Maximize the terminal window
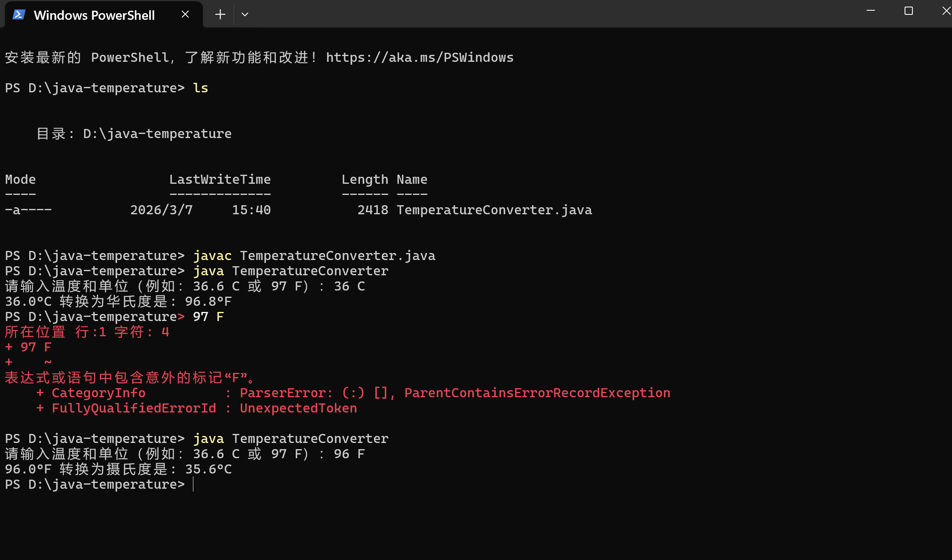 tap(908, 11)
